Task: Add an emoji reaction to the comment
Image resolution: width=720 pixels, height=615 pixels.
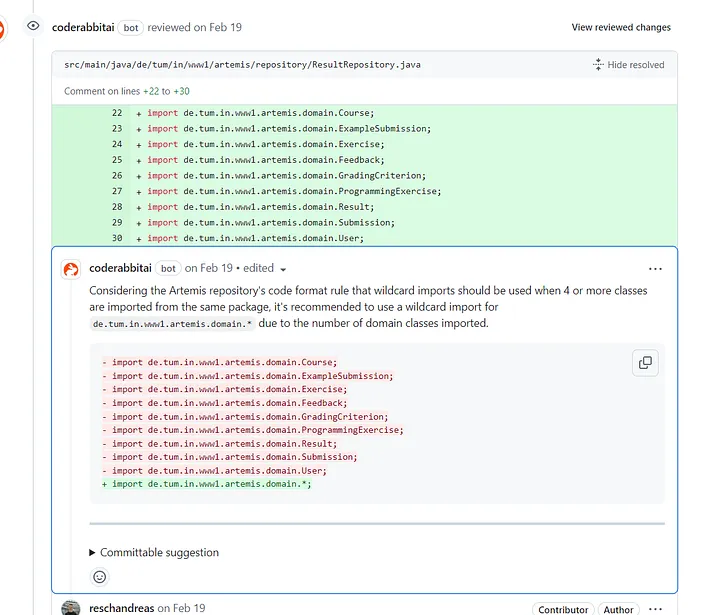Action: pyautogui.click(x=100, y=576)
